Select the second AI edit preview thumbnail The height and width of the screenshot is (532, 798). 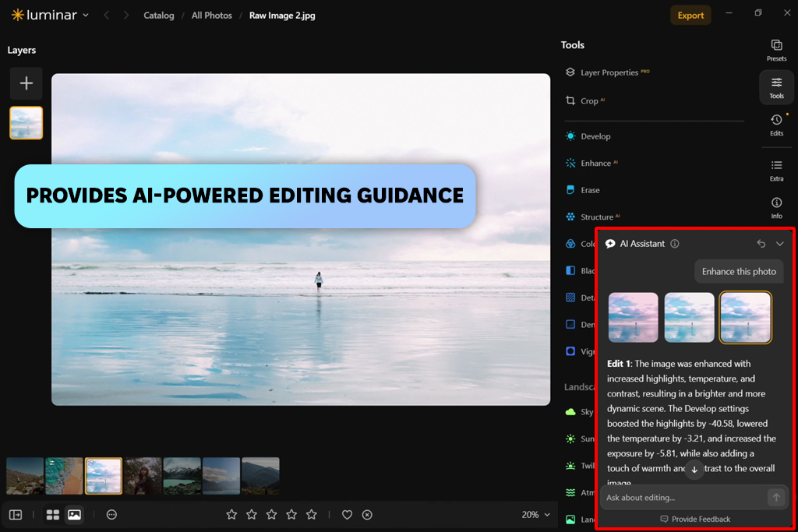click(689, 317)
